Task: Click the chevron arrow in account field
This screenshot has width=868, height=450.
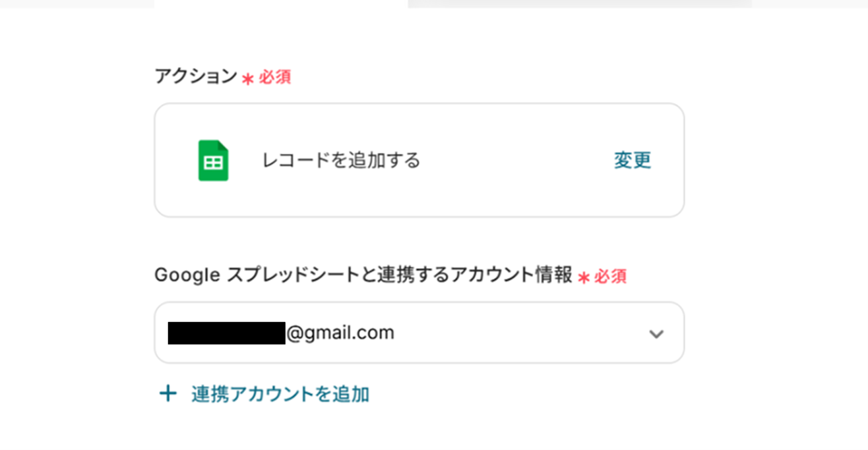Action: (x=656, y=334)
